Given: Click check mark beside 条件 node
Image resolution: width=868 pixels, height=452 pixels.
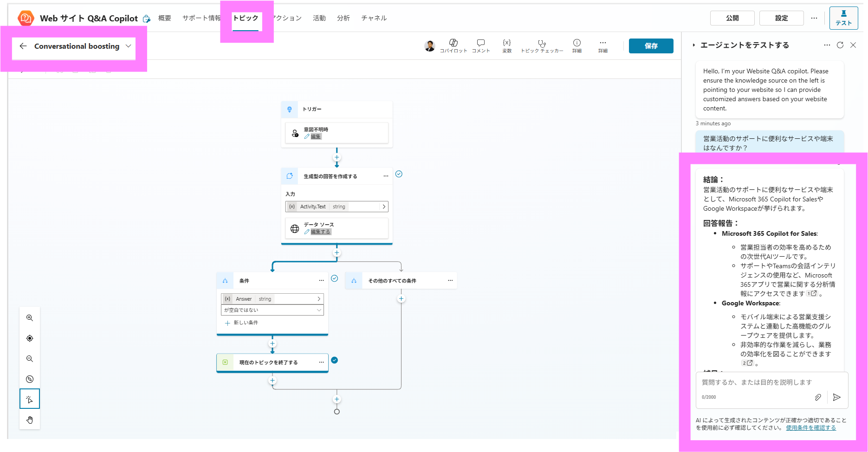Looking at the screenshot, I should pos(334,278).
